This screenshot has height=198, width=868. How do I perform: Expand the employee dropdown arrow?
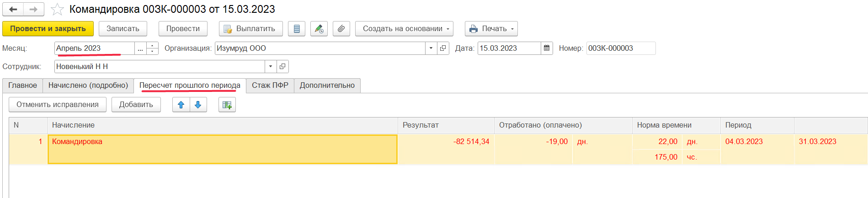pyautogui.click(x=271, y=66)
